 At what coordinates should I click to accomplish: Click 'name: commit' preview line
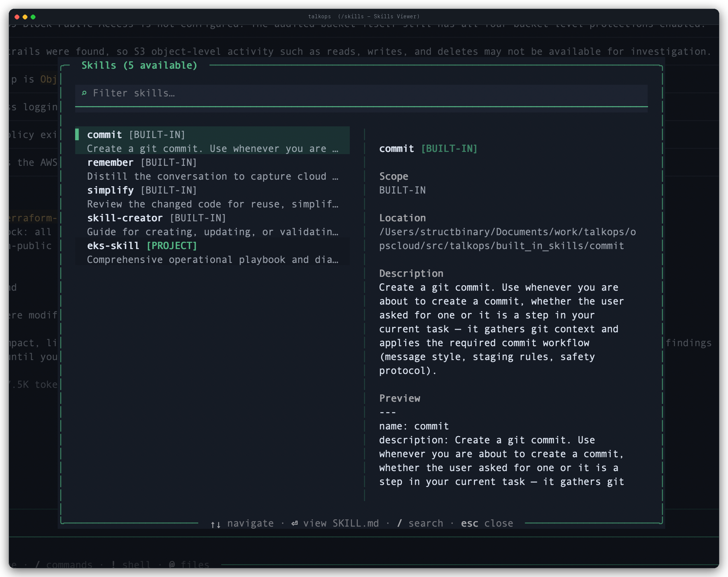(x=414, y=426)
